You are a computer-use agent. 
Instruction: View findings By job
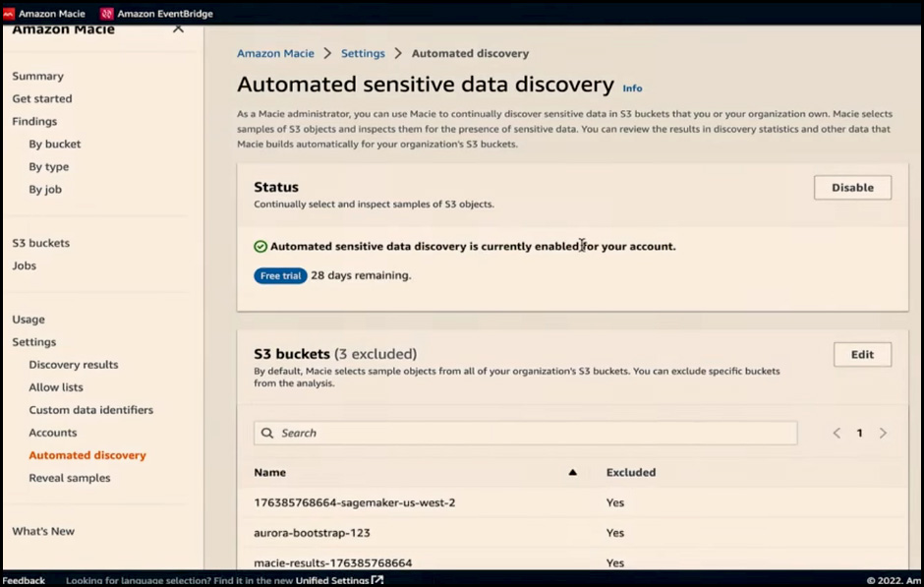pos(45,189)
